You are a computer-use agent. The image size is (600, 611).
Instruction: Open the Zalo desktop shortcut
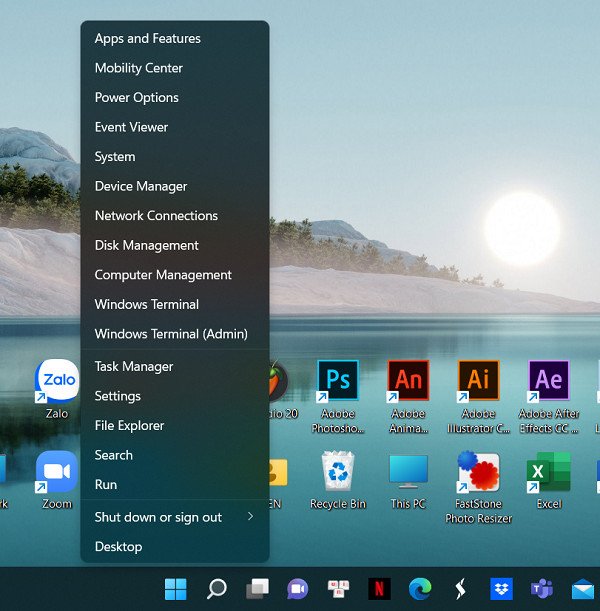point(56,382)
